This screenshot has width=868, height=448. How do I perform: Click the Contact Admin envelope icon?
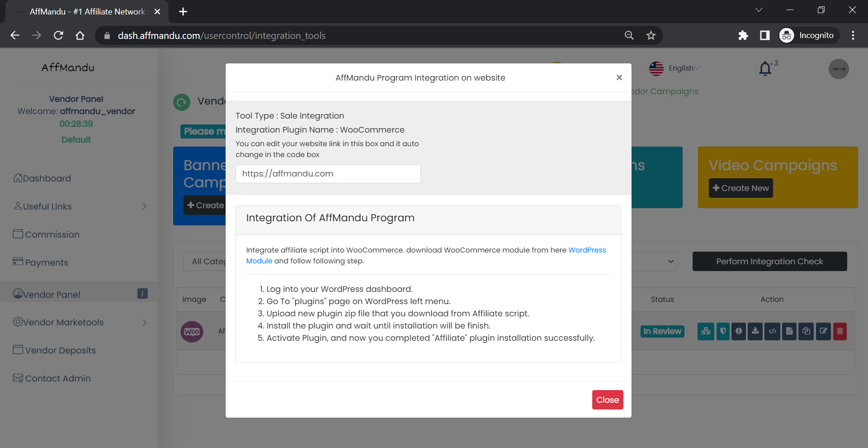pos(18,378)
